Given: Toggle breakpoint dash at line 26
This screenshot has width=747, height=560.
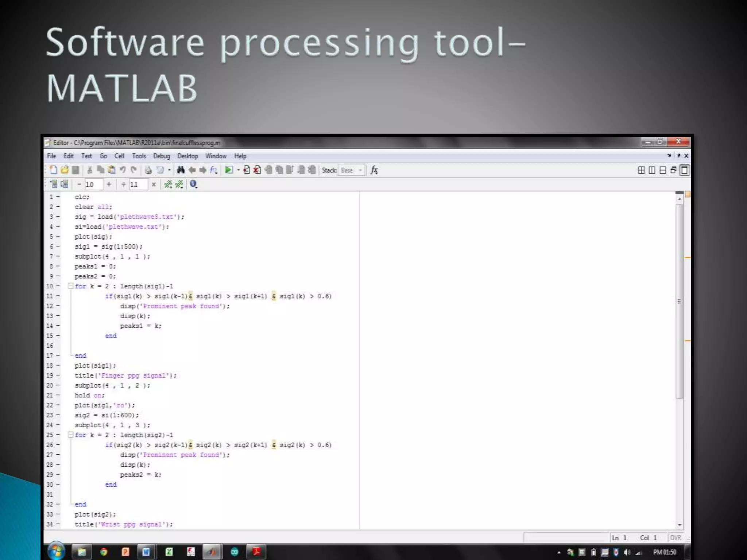Looking at the screenshot, I should coord(58,445).
